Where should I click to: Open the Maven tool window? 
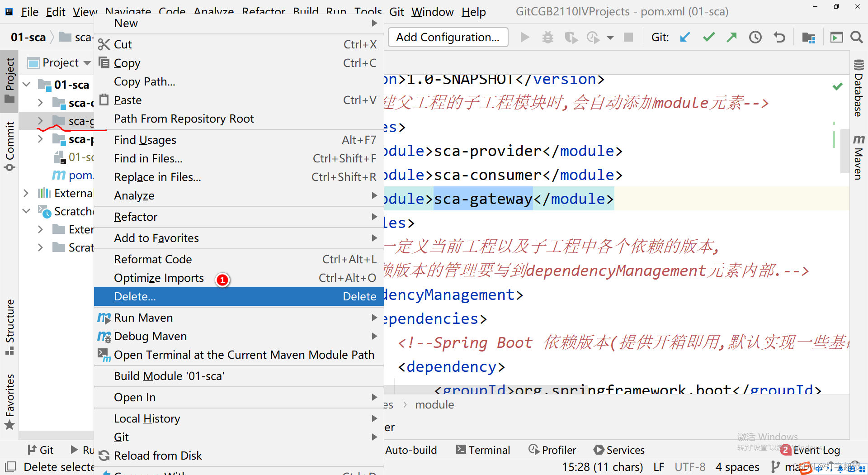858,157
